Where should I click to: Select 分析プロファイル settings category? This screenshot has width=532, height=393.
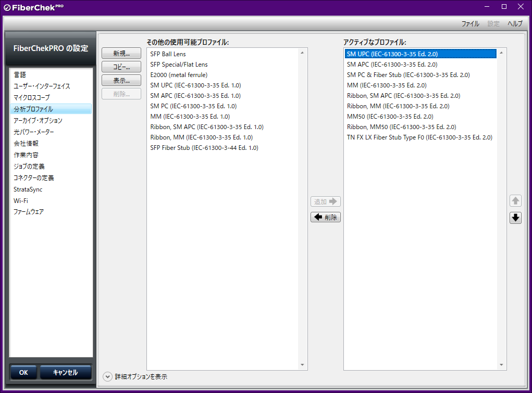click(51, 109)
